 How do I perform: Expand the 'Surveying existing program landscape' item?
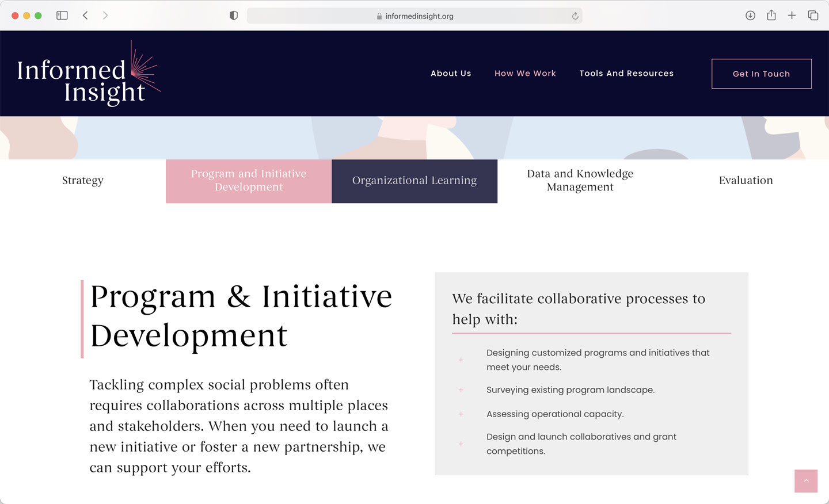[461, 390]
